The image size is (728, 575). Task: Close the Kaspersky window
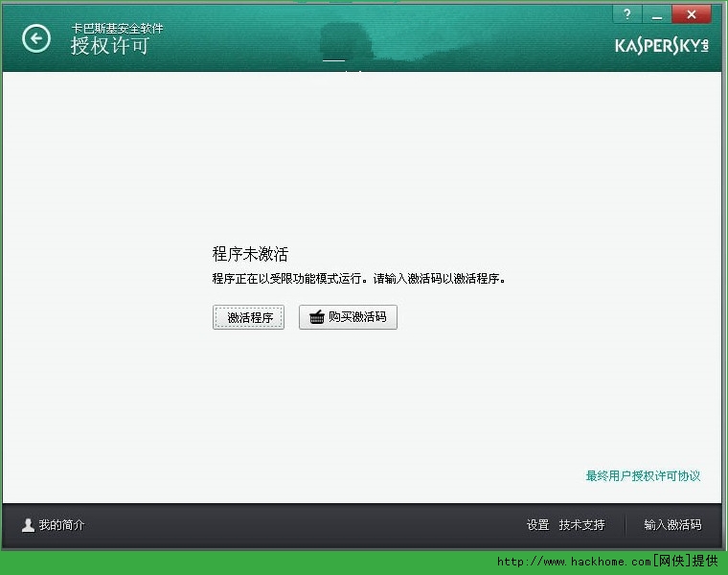(692, 14)
